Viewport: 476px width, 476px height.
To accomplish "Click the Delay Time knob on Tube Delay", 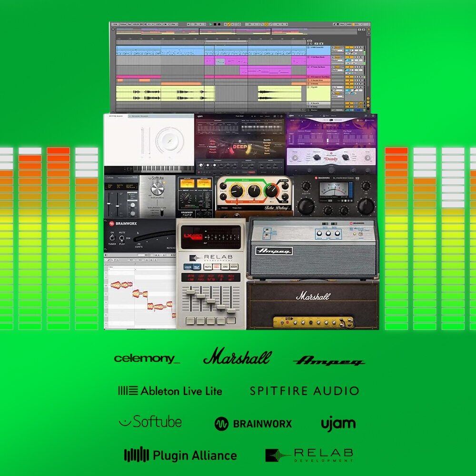I will pyautogui.click(x=237, y=191).
